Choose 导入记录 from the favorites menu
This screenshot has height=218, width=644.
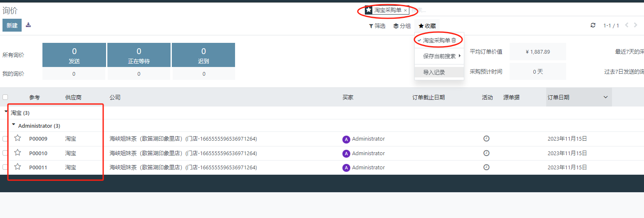(x=434, y=72)
